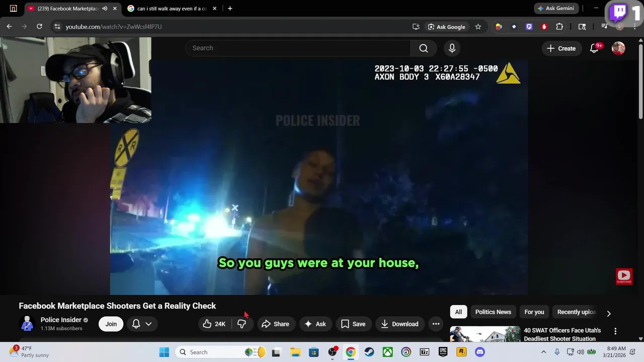Open the tri-color circles extension icon
This screenshot has height=362, width=644.
click(x=499, y=27)
